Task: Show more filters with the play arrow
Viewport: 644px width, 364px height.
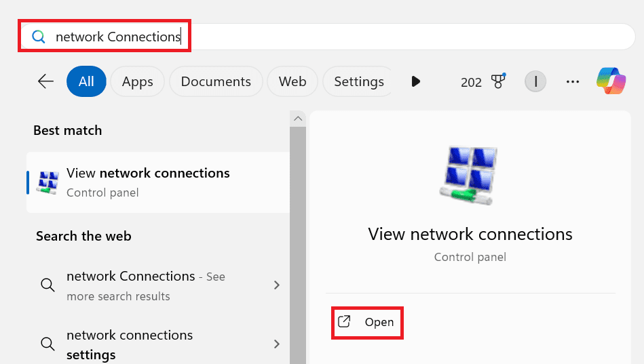Action: click(415, 81)
